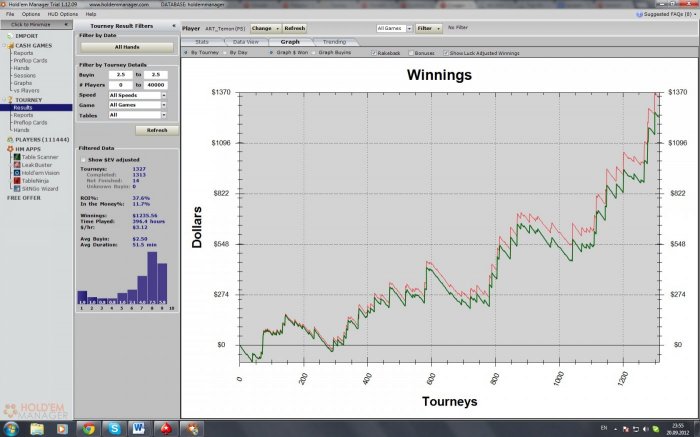
Task: Open TableNinja app icon
Action: coord(17,181)
